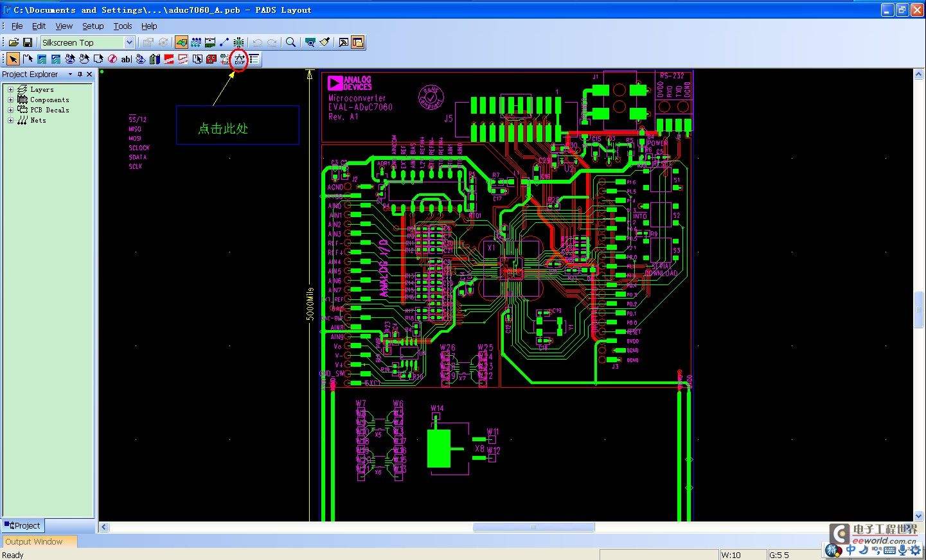
Task: Expand the Nets tree node
Action: [10, 120]
